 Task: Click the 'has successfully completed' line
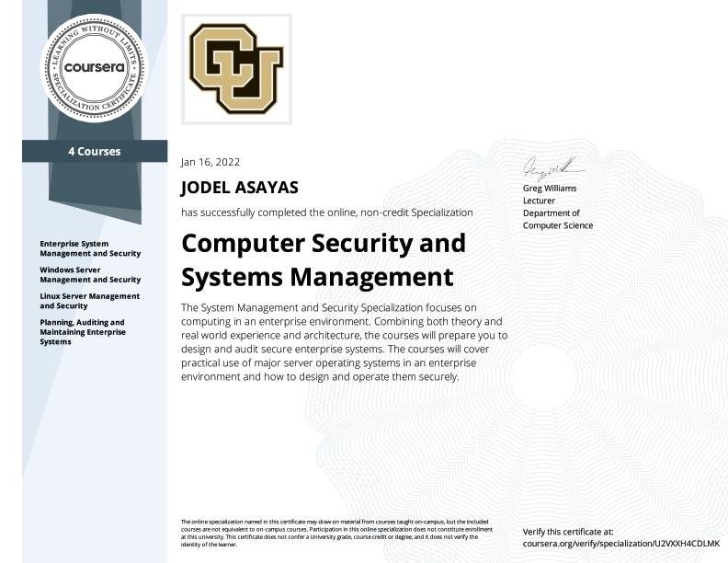click(x=327, y=213)
